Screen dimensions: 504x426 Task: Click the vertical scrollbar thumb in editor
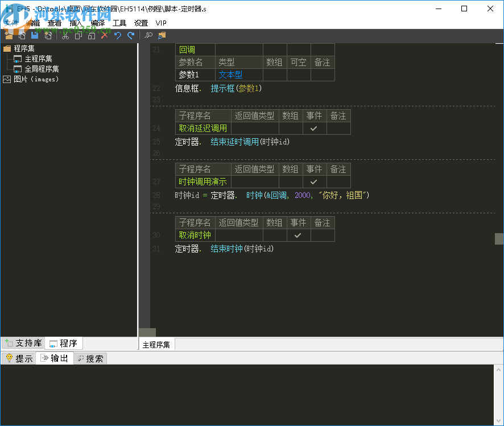(499, 239)
